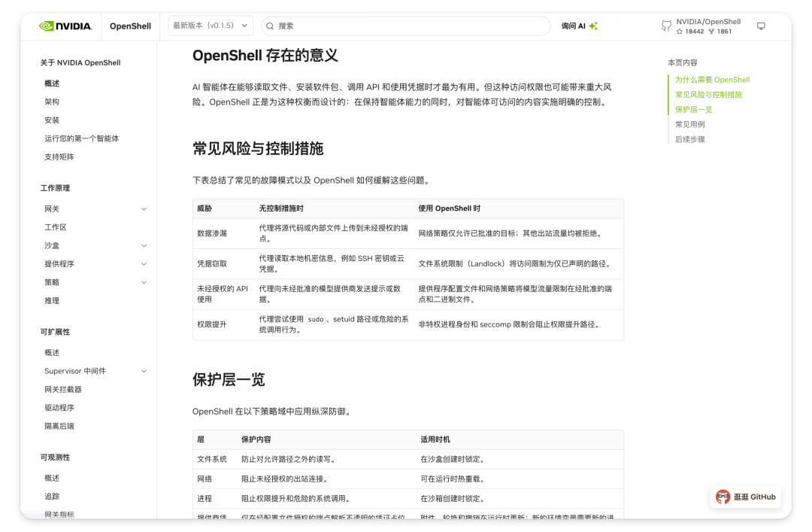Open the 推理 sidebar page
This screenshot has width=812, height=532.
point(52,301)
